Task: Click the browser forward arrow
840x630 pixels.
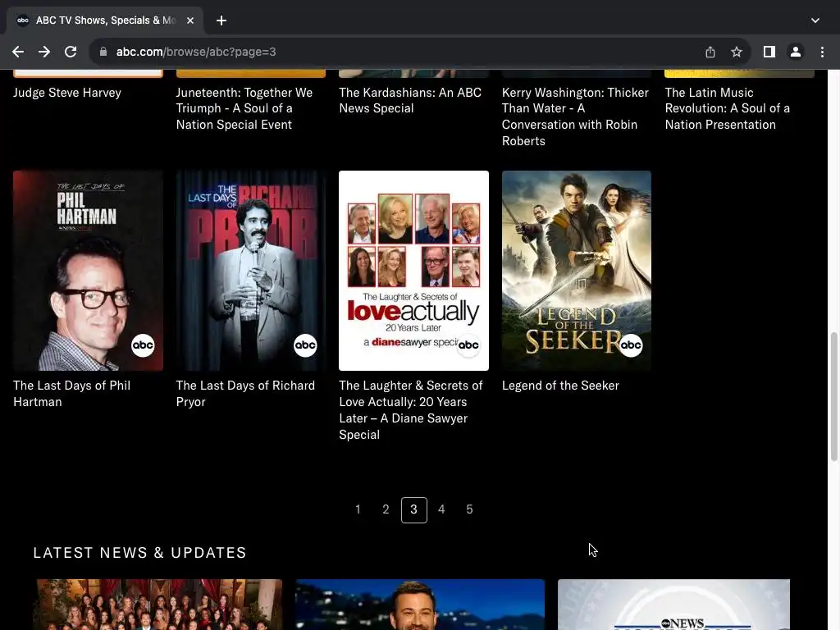Action: [x=44, y=52]
